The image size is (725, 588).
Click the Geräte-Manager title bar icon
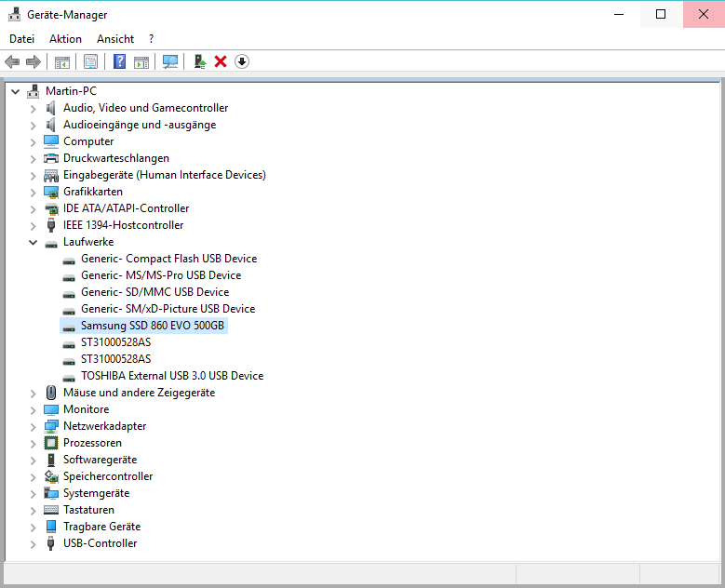pyautogui.click(x=14, y=14)
